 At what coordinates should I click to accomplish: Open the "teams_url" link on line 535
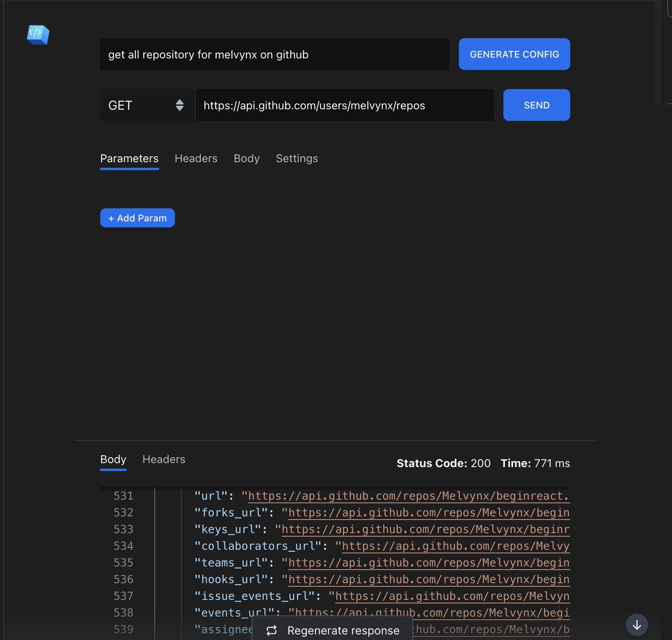click(x=429, y=563)
